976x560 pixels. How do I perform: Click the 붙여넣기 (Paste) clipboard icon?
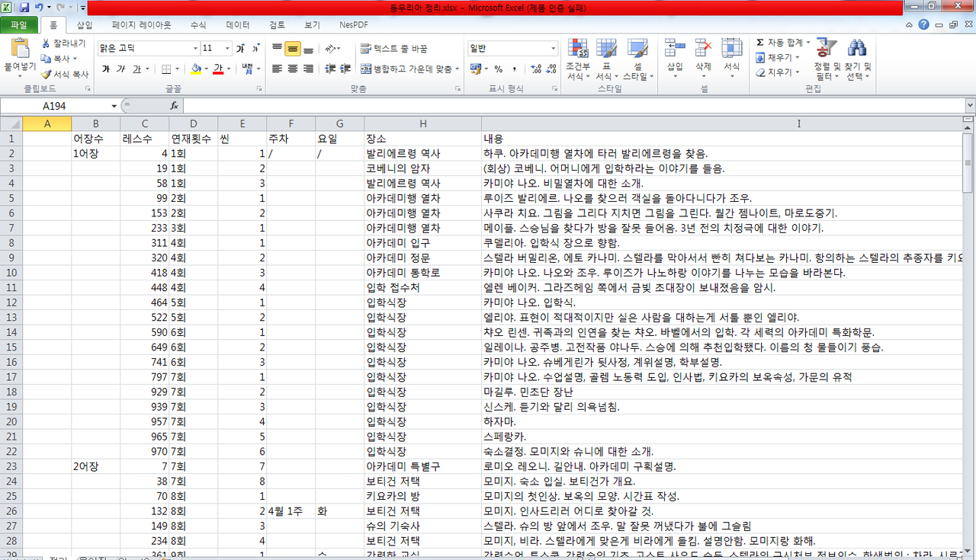[x=20, y=50]
